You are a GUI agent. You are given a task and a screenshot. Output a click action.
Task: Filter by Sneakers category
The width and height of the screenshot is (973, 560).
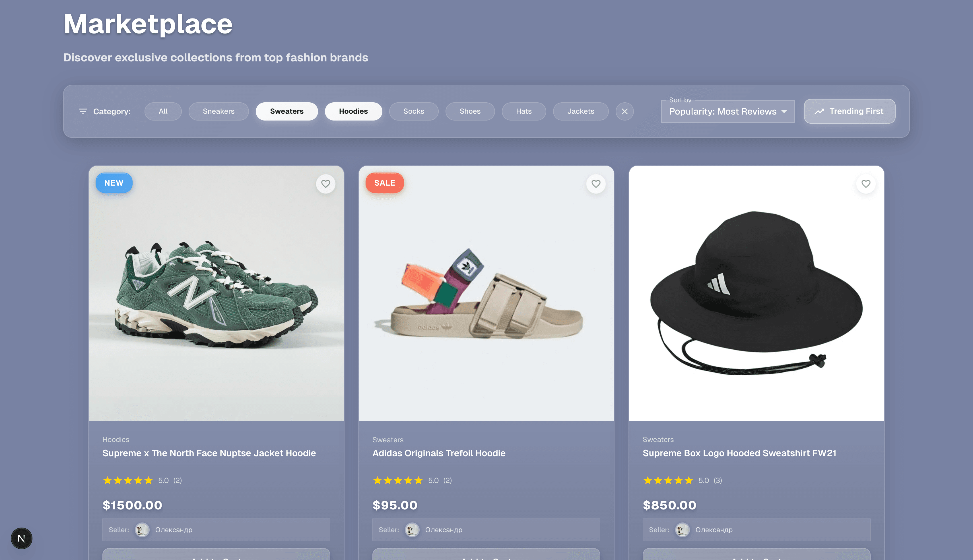coord(218,111)
